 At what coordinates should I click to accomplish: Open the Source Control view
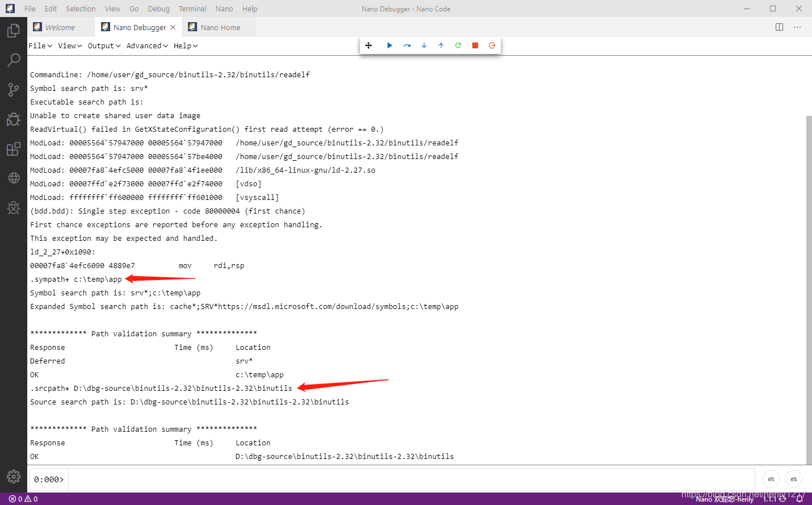[x=14, y=89]
